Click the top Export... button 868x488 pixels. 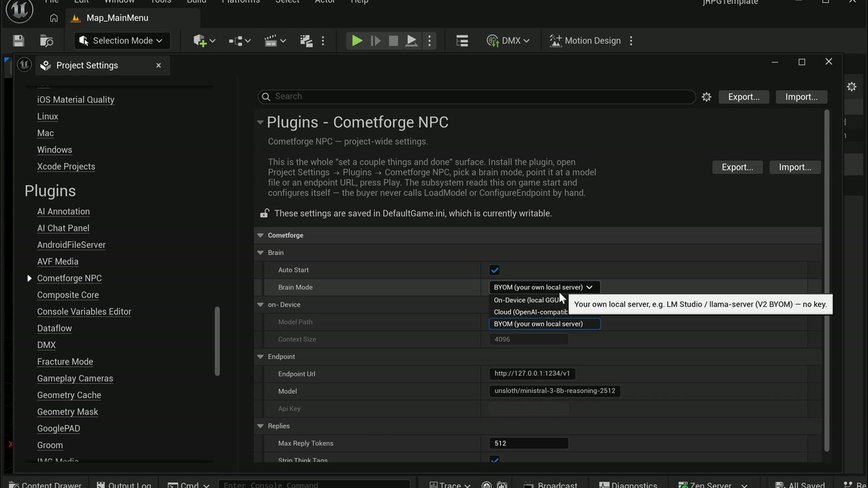(x=743, y=97)
